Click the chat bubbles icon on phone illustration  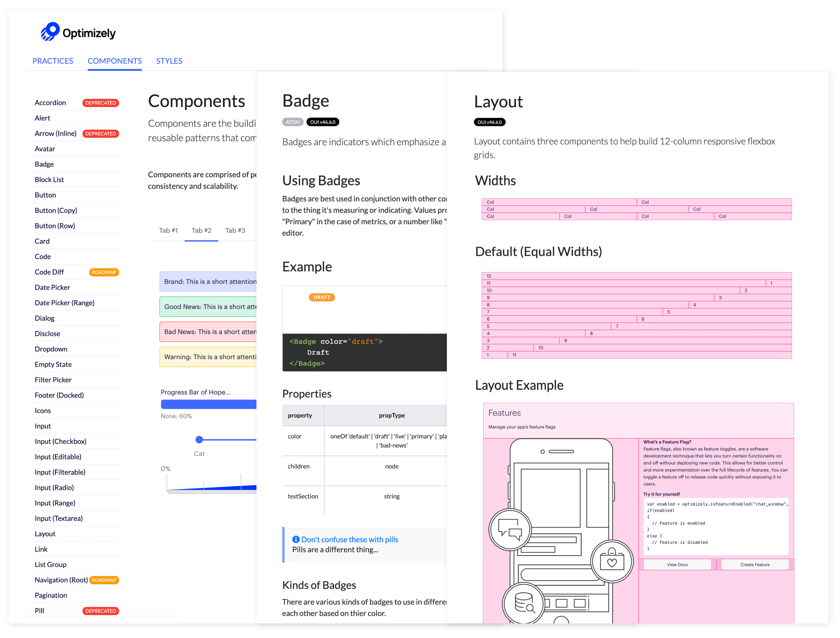(x=510, y=529)
